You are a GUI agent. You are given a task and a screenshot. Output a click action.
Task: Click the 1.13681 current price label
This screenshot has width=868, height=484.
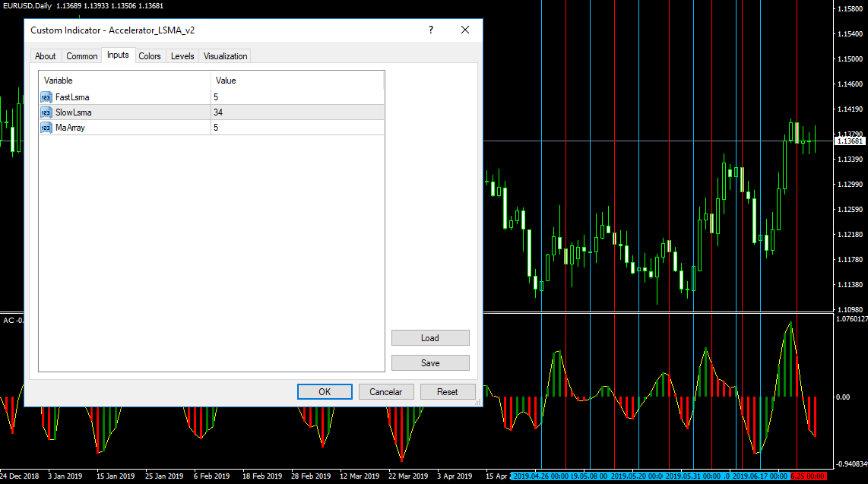click(850, 141)
